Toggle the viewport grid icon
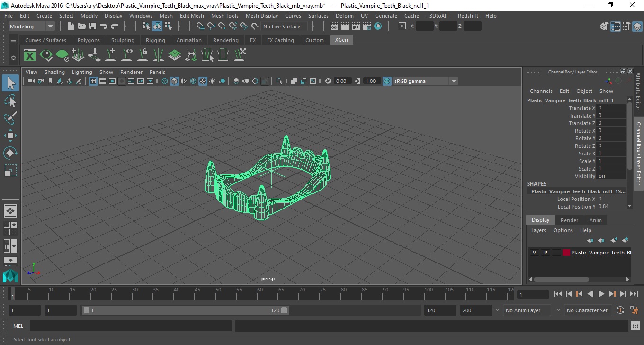This screenshot has height=345, width=644. coord(93,81)
